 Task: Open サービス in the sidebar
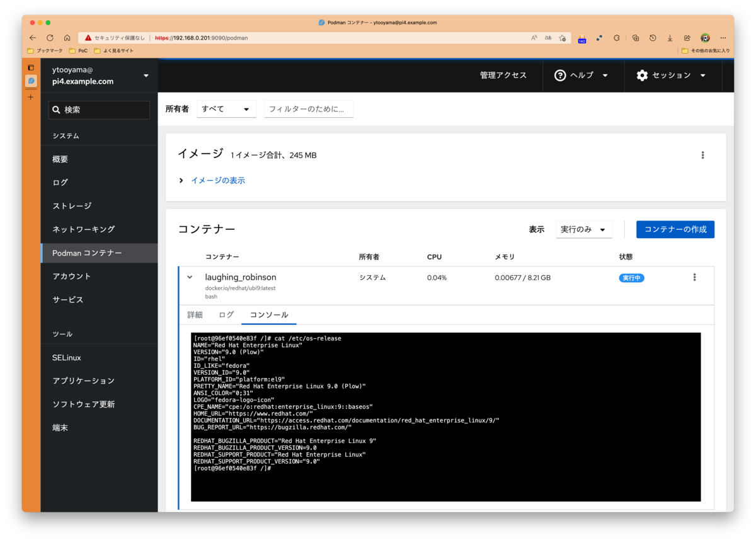tap(100, 300)
